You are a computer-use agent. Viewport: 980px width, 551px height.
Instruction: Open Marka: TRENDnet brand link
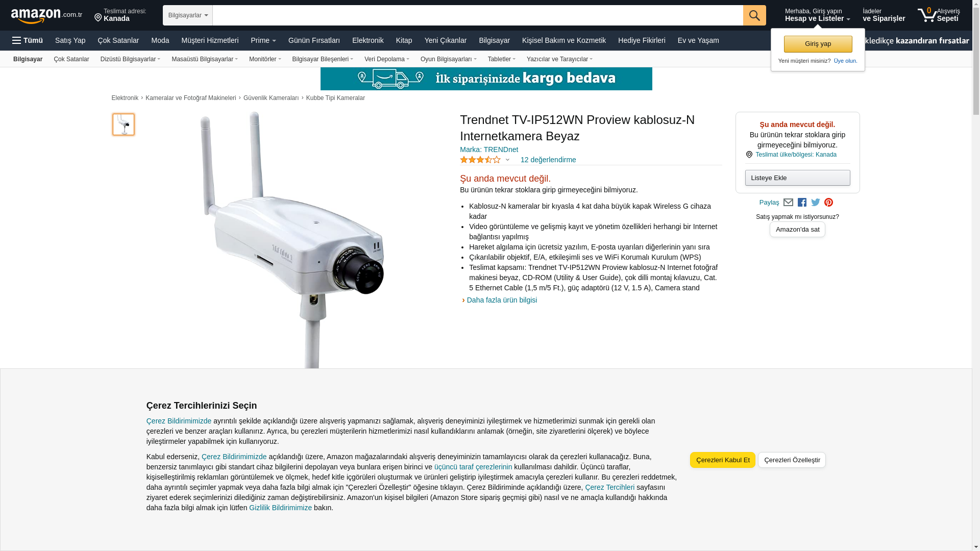(x=489, y=150)
